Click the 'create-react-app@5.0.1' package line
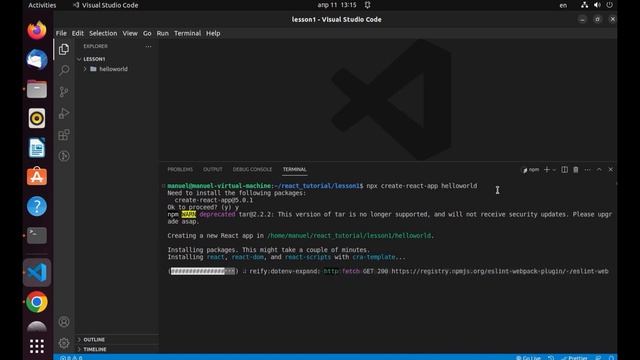The height and width of the screenshot is (360, 640). point(213,200)
